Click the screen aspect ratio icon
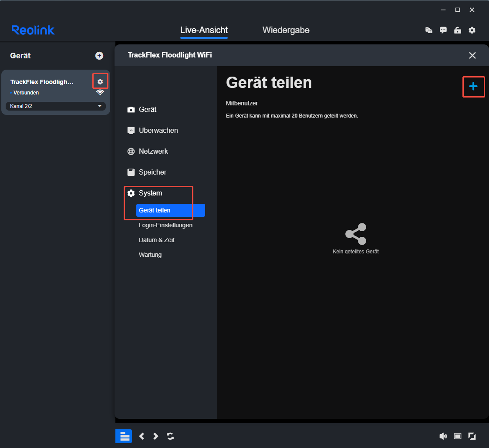This screenshot has width=489, height=448. [458, 436]
